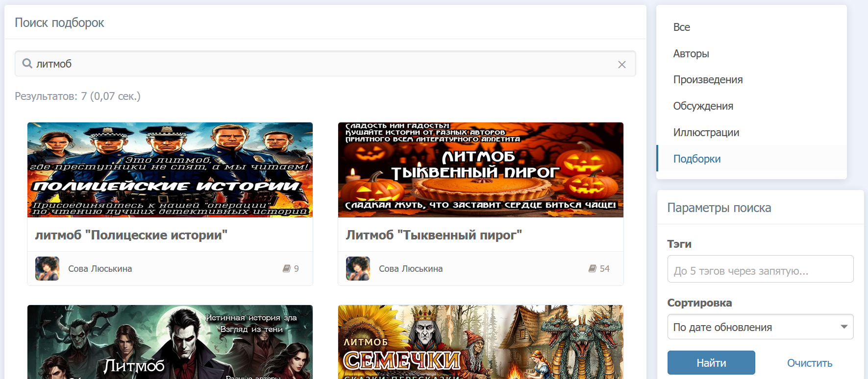Image resolution: width=868 pixels, height=379 pixels.
Task: Open the Семечки collection banner
Action: pos(480,342)
